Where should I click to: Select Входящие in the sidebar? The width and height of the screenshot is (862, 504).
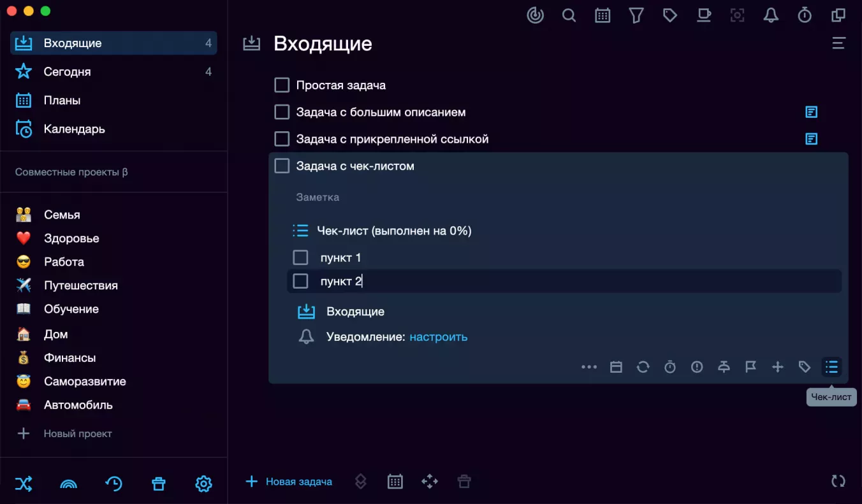(x=113, y=43)
